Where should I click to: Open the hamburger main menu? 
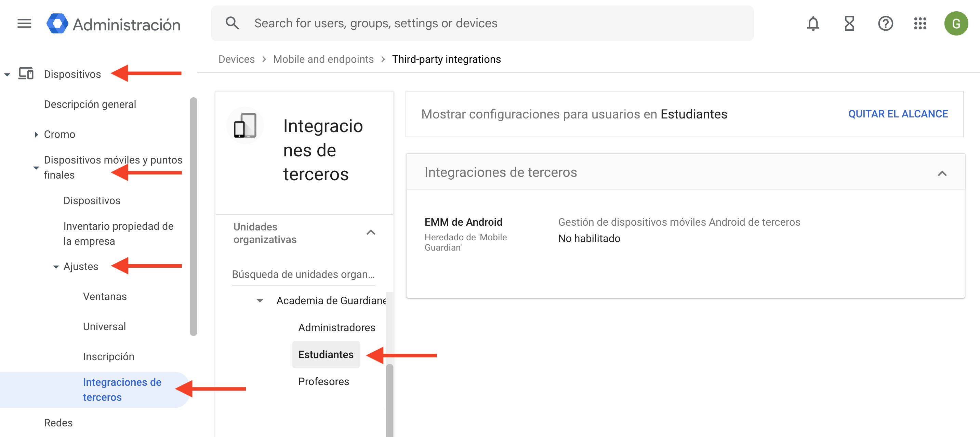[24, 24]
